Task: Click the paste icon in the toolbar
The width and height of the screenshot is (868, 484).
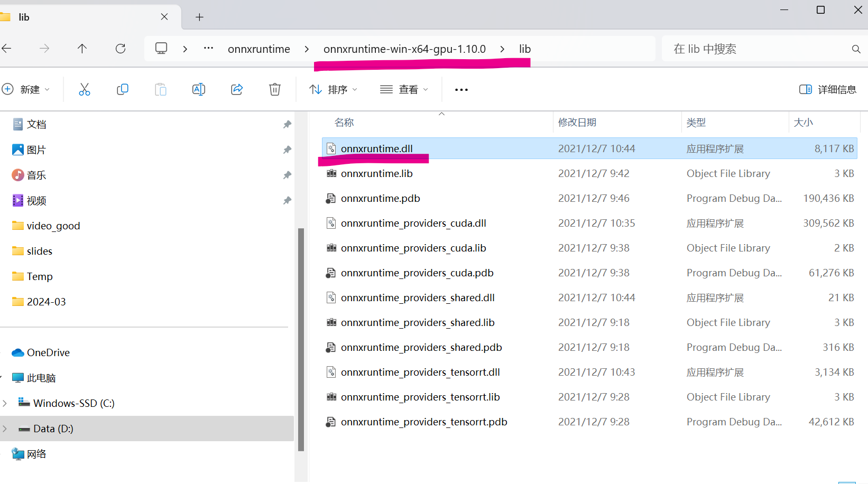Action: pyautogui.click(x=161, y=89)
